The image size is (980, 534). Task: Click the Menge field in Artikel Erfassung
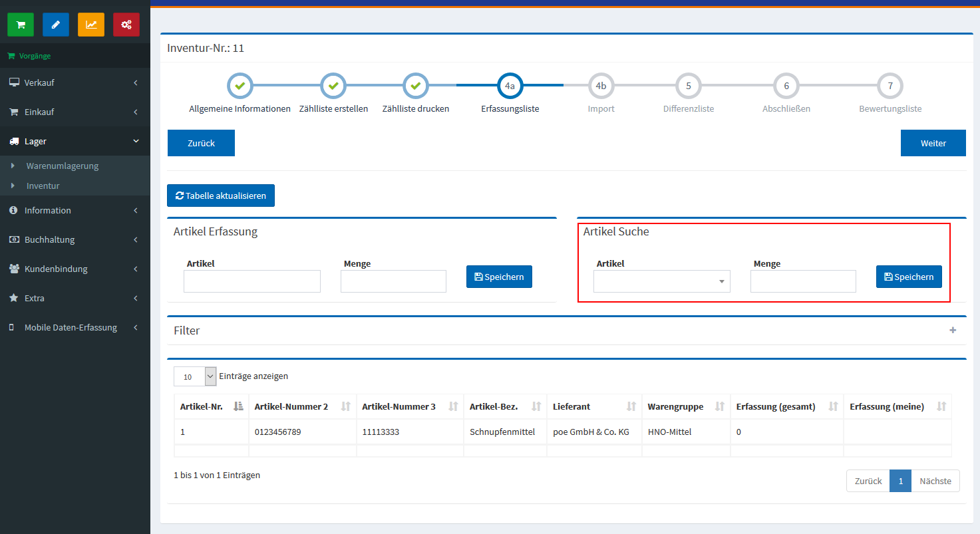coord(393,281)
